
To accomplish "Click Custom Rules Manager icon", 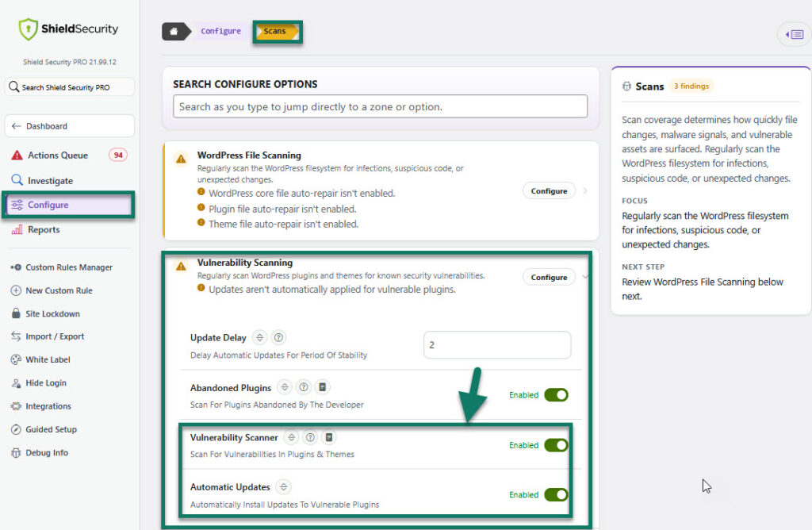I will (16, 267).
